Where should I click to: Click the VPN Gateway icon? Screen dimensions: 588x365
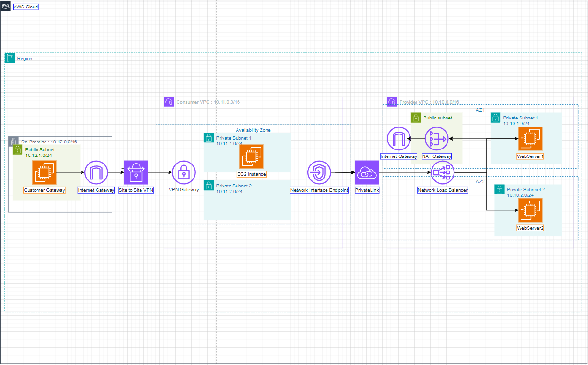click(x=184, y=172)
